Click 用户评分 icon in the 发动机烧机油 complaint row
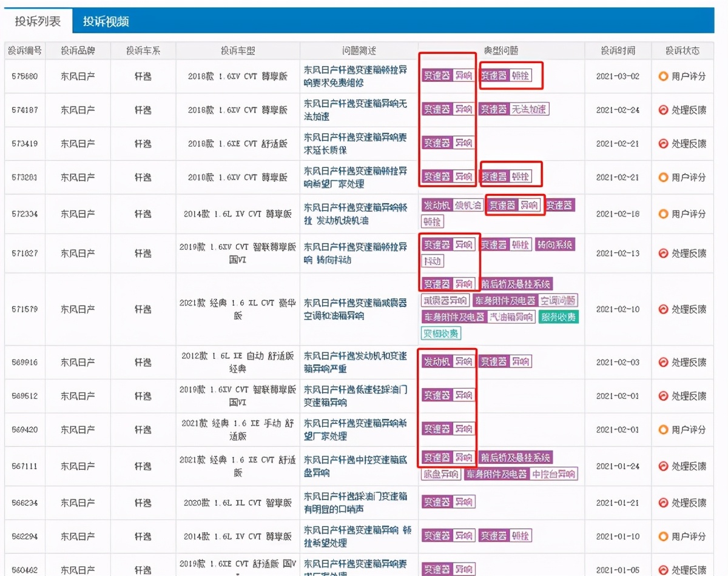The image size is (728, 576). (x=664, y=214)
